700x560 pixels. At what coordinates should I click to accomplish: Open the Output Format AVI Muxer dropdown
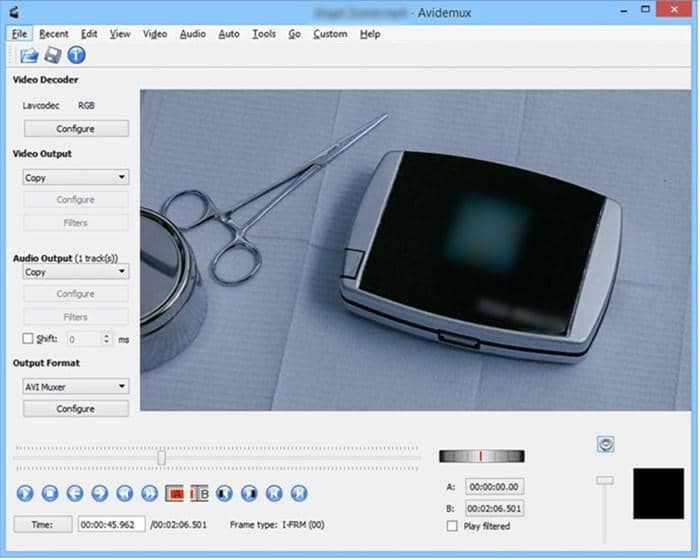click(76, 386)
